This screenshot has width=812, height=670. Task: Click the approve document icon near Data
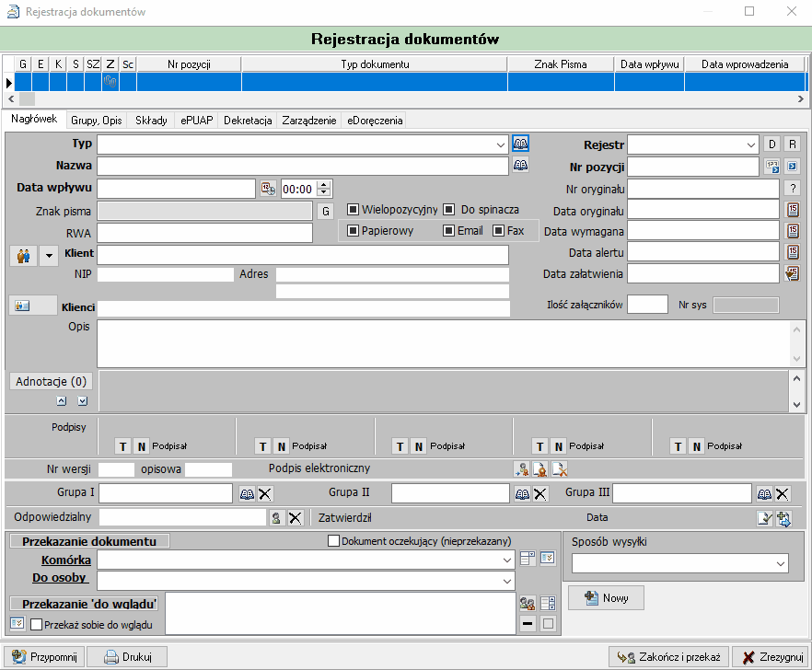(x=765, y=518)
